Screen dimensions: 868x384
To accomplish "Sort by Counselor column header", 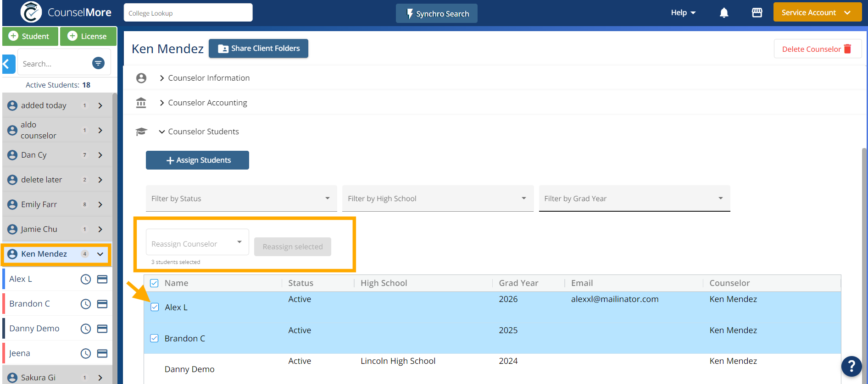I will [730, 283].
